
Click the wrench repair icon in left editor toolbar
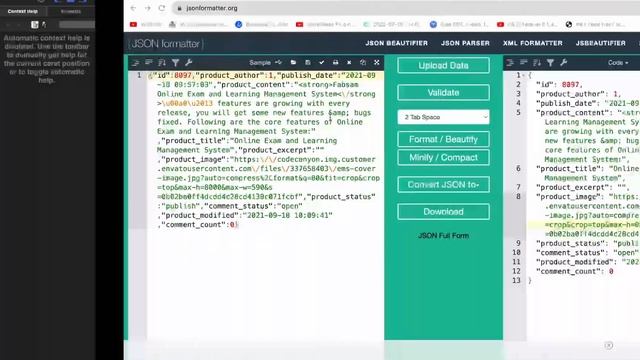[x=189, y=62]
